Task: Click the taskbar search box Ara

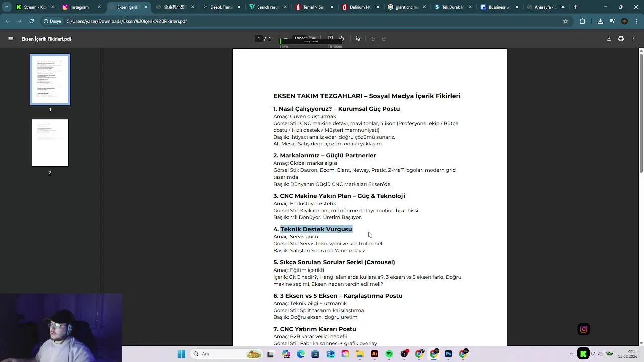Action: 226,354
